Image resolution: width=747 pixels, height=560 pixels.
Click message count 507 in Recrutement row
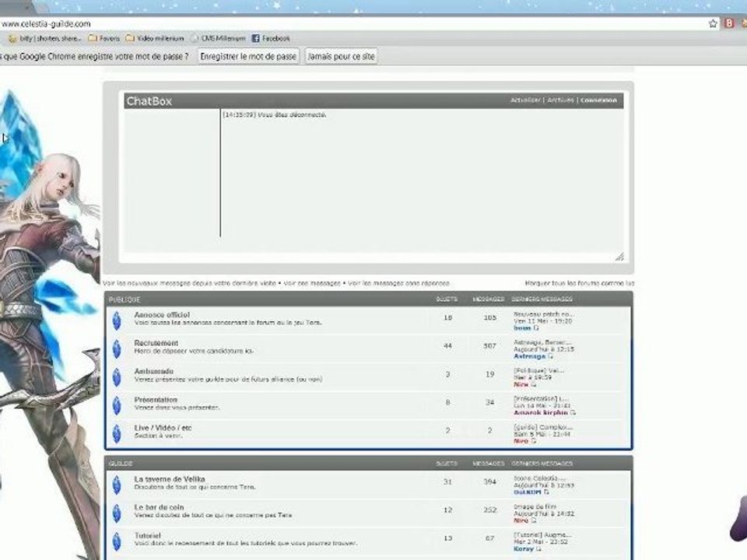(489, 345)
